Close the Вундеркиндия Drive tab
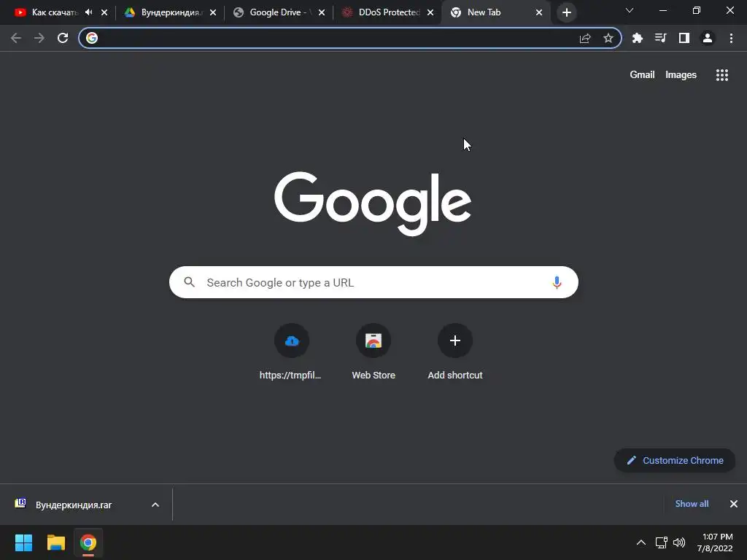 213,12
